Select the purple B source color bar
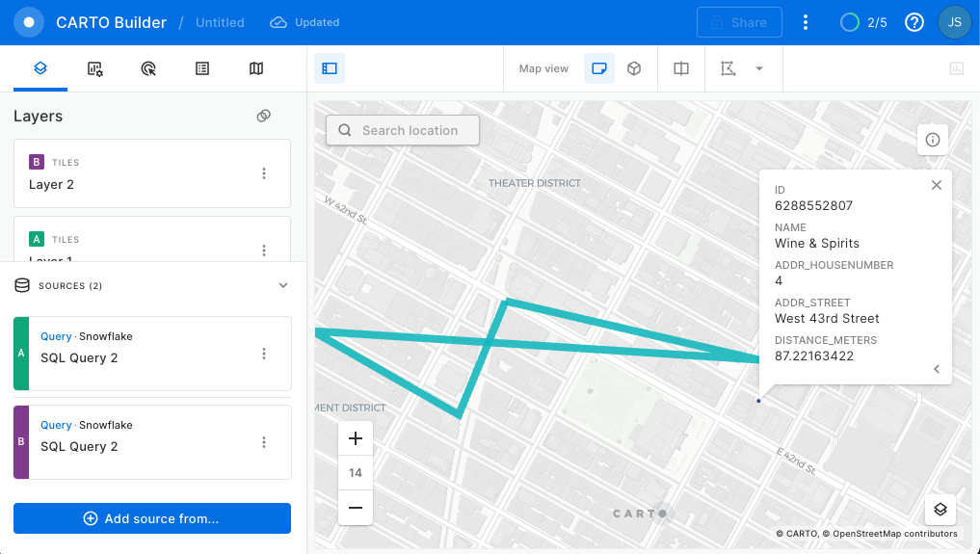Image resolution: width=980 pixels, height=554 pixels. click(x=21, y=442)
